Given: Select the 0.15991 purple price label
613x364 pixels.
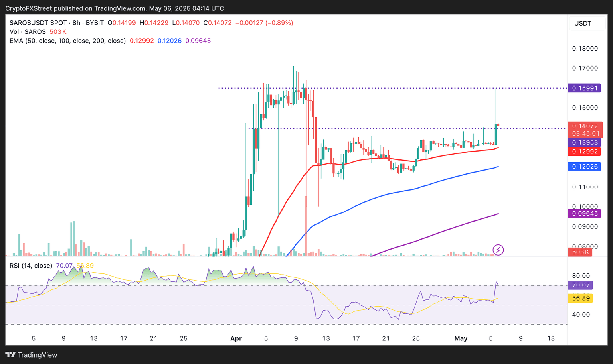Looking at the screenshot, I should [x=584, y=88].
